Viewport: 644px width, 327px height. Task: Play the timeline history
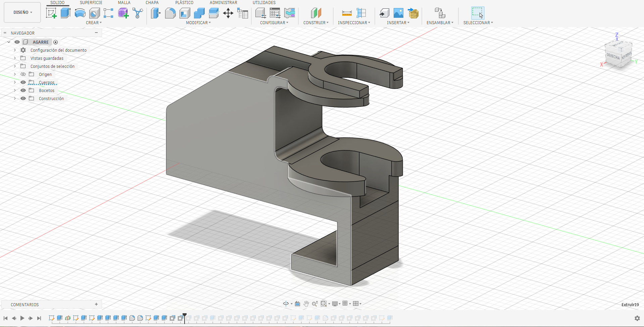(22, 318)
